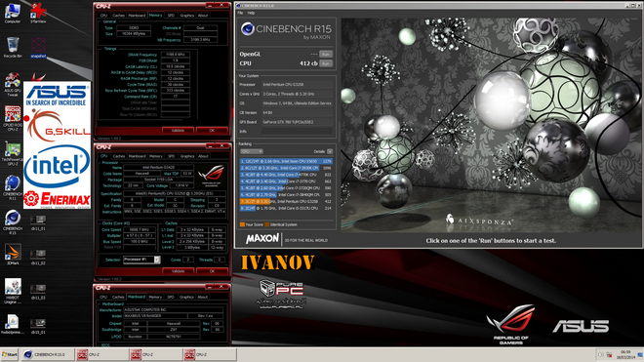
Task: Open the Processor #1 selection dropdown in CPU-Z
Action: click(x=142, y=260)
